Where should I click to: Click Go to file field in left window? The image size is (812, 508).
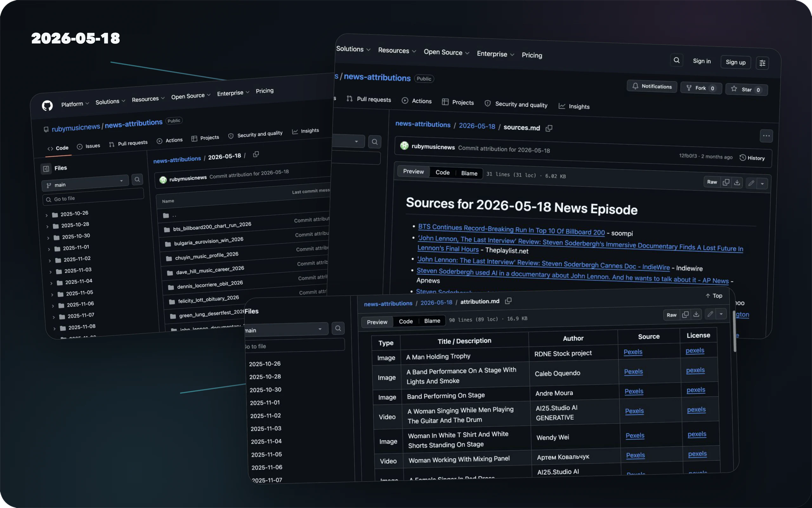click(93, 196)
